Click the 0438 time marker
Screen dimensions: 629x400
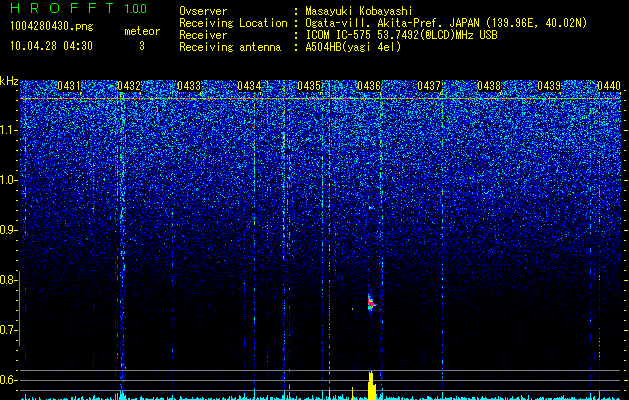tap(489, 86)
